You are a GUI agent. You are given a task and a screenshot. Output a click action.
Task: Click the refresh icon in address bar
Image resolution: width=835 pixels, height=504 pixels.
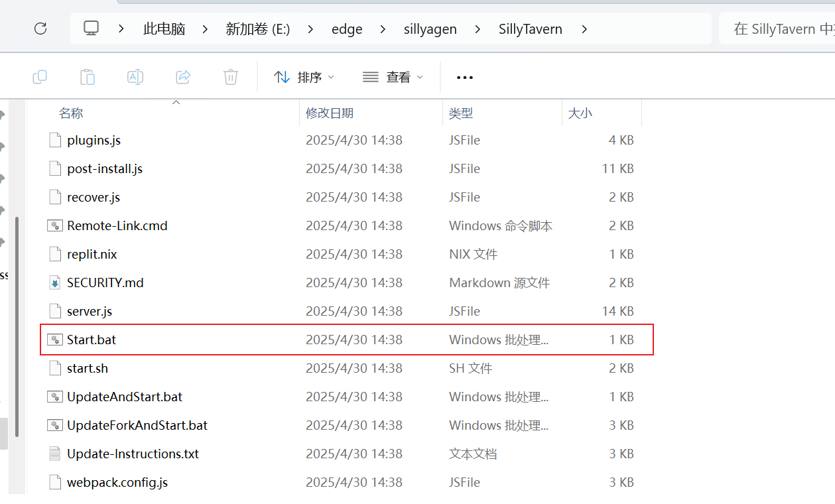point(40,29)
